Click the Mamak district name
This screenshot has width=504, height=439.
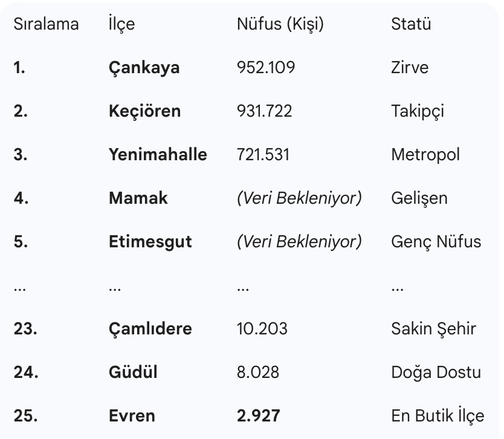[138, 198]
